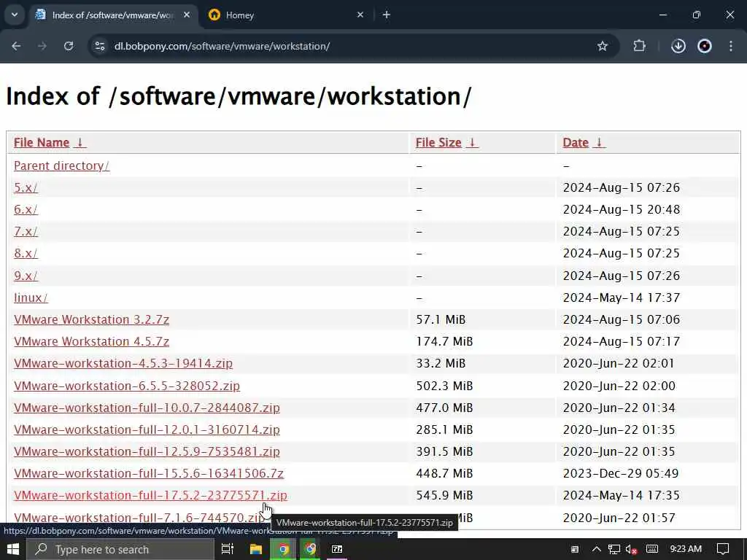The height and width of the screenshot is (560, 747).
Task: Open the network icon in system tray
Action: [614, 549]
